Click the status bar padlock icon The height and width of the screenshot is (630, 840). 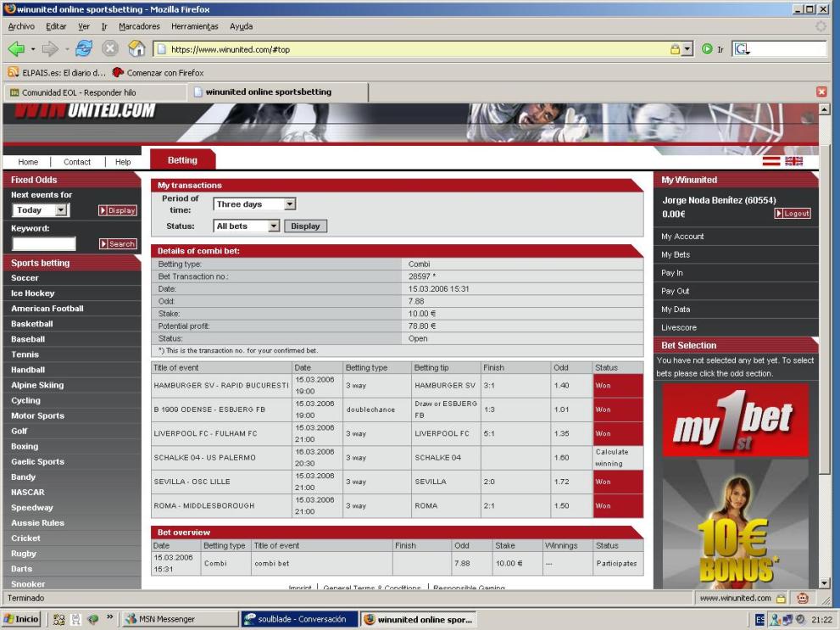click(x=781, y=598)
